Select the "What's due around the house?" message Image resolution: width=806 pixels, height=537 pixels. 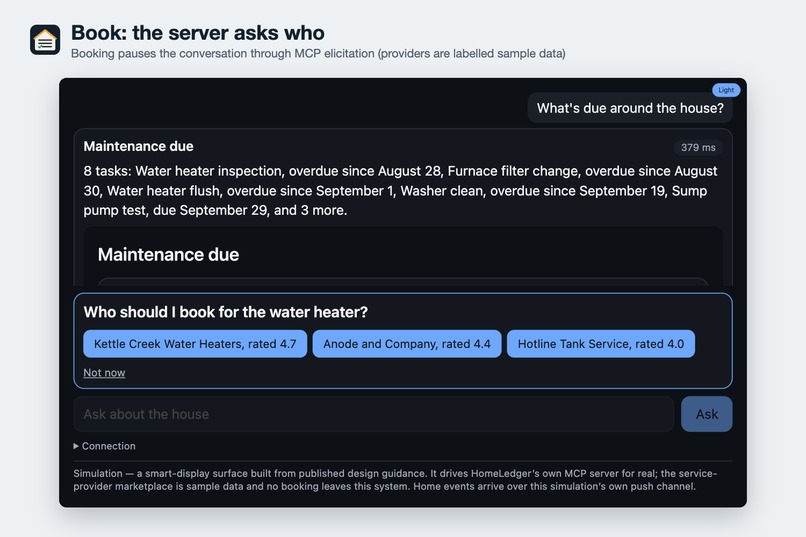(630, 108)
